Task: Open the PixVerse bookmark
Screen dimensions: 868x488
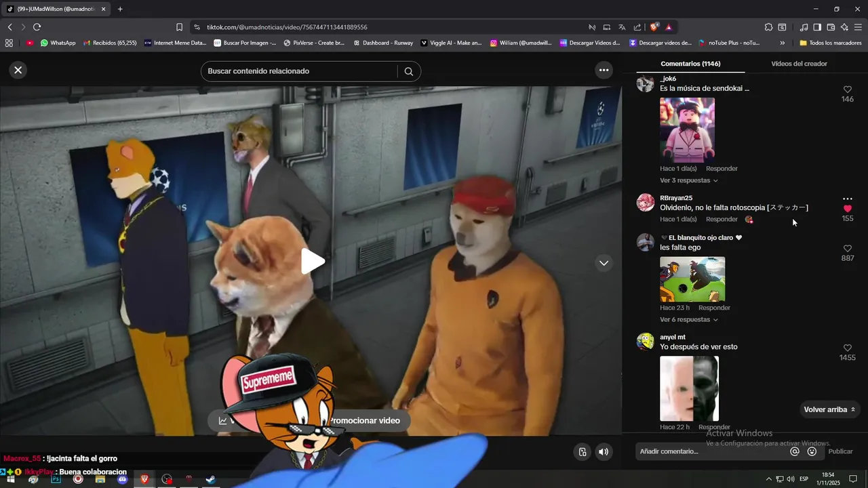Action: coord(314,43)
